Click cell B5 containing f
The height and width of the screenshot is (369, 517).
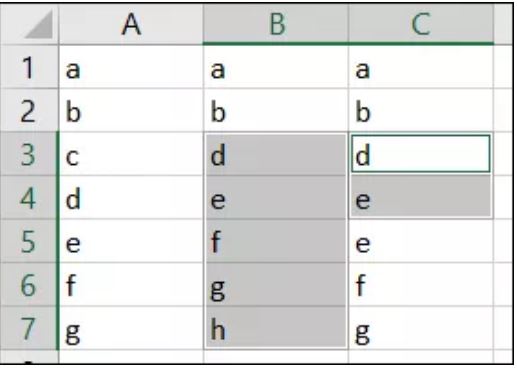pyautogui.click(x=276, y=241)
